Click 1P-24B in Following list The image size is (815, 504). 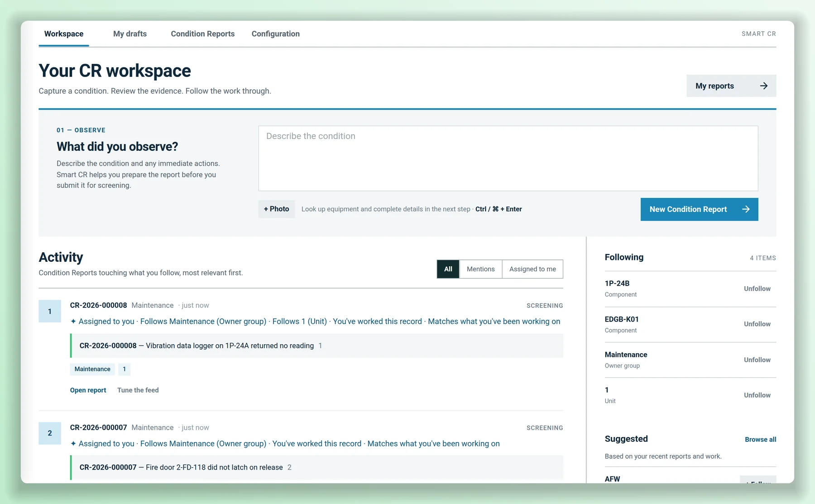tap(617, 283)
